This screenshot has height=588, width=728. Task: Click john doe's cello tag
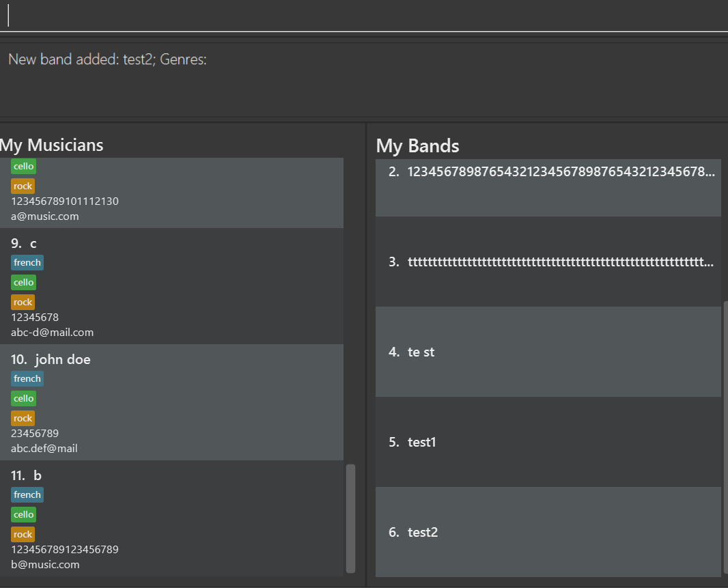tap(23, 398)
